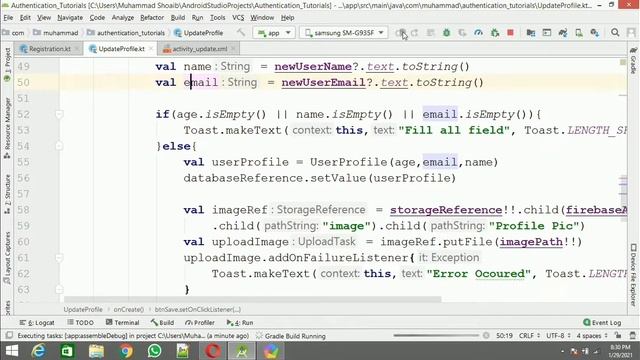Open Layout Captures side panel
Screen dimensions: 640x360
tap(7, 258)
